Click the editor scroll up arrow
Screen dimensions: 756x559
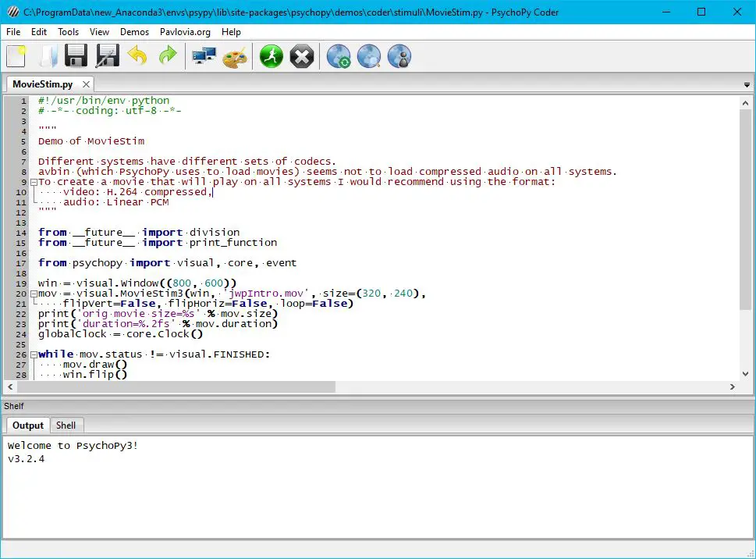745,103
